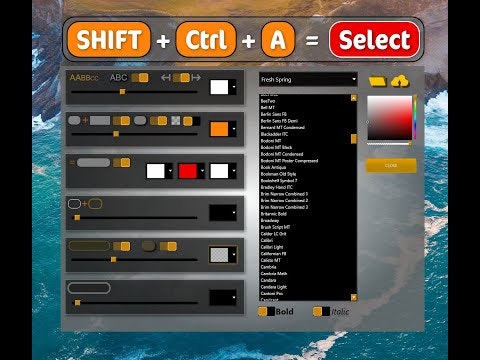Open the orange color dropdown
The height and width of the screenshot is (360, 480).
pos(223,129)
